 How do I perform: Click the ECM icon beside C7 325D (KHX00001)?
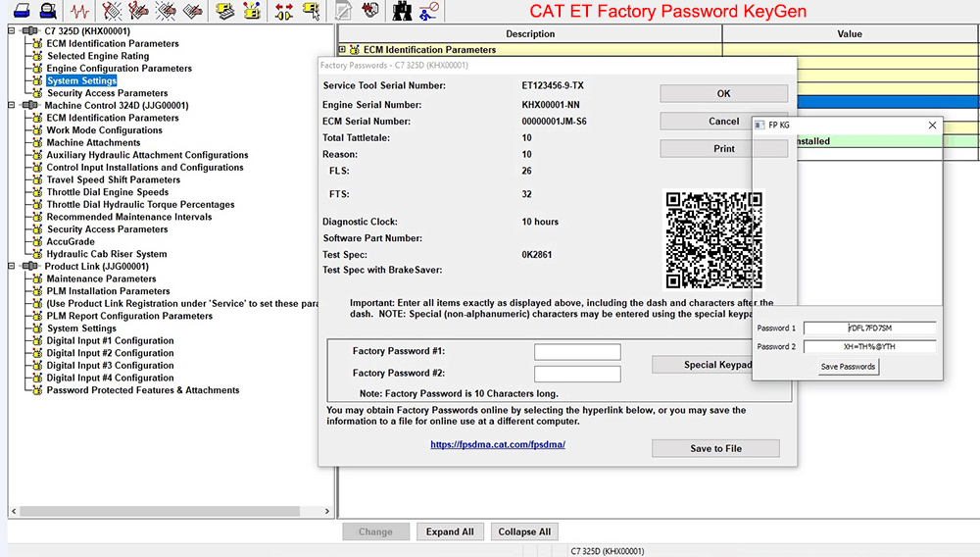coord(29,30)
